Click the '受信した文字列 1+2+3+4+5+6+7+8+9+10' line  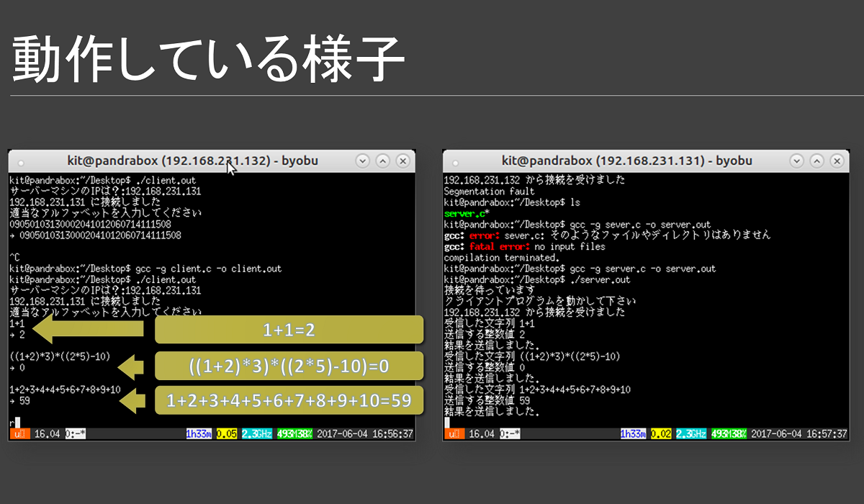click(x=538, y=390)
